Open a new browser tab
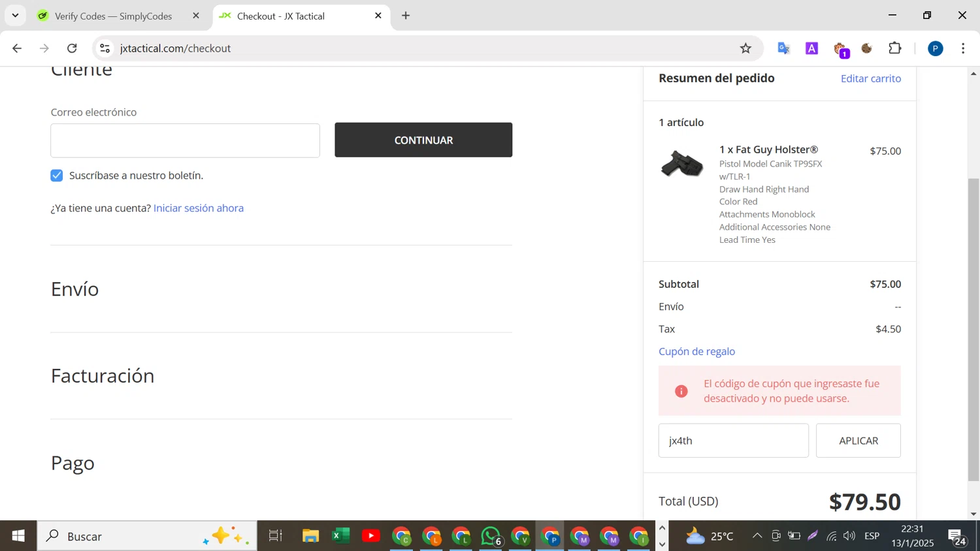The image size is (980, 551). (406, 16)
